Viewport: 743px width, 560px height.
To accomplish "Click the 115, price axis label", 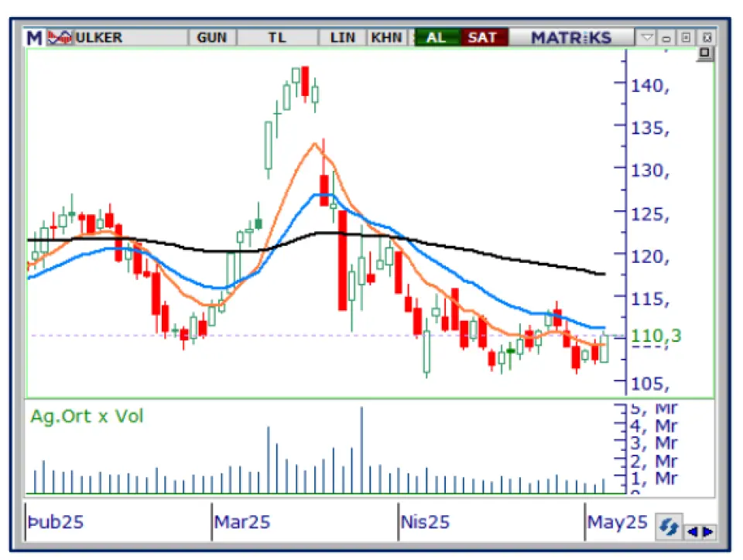I will [x=650, y=299].
